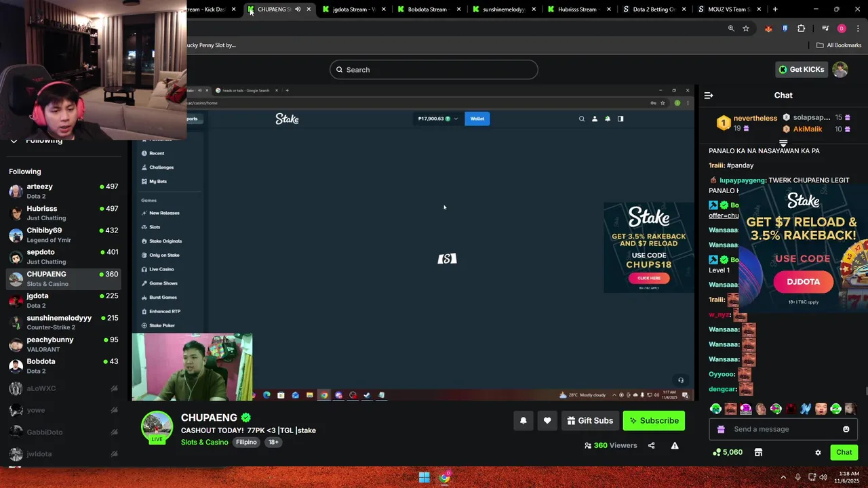Image resolution: width=868 pixels, height=488 pixels.
Task: Click the green Subscribe button
Action: pyautogui.click(x=654, y=420)
